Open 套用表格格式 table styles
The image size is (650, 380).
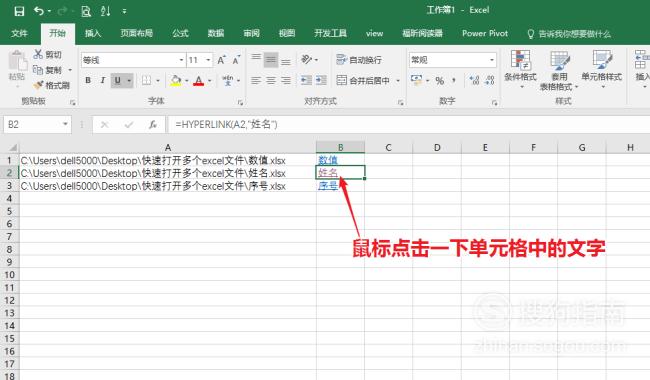tap(559, 70)
